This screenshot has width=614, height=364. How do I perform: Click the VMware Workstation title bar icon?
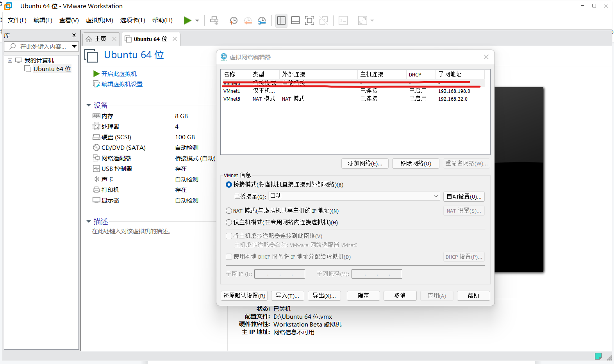click(x=8, y=6)
